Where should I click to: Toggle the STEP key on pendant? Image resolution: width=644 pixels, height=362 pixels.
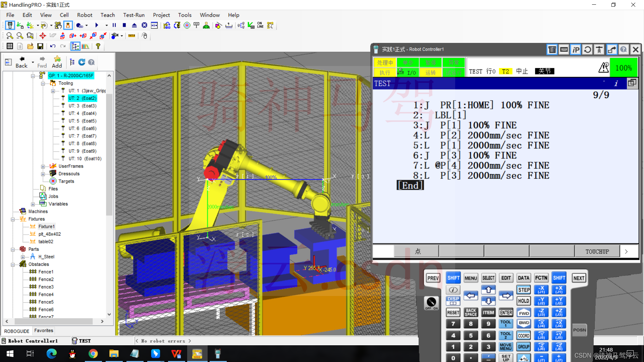click(x=524, y=290)
